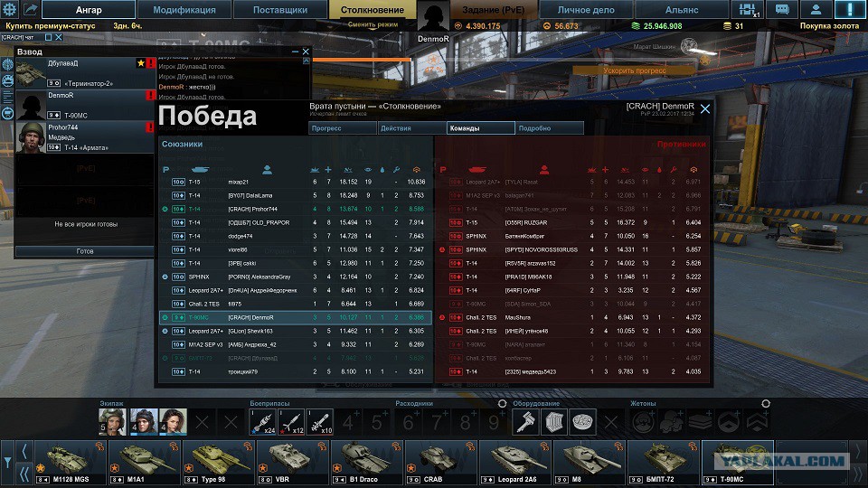Click the share arrow icon
The width and height of the screenshot is (868, 488).
pyautogui.click(x=30, y=9)
